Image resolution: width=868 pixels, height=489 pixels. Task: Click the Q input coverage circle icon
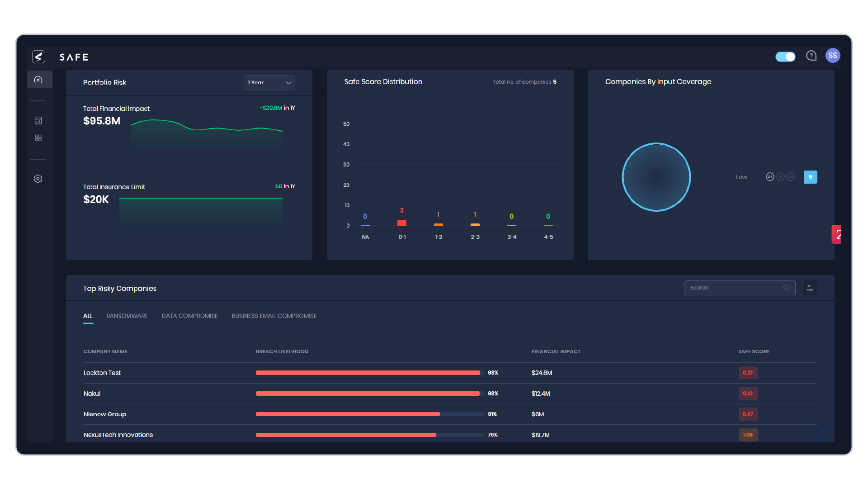tap(780, 177)
